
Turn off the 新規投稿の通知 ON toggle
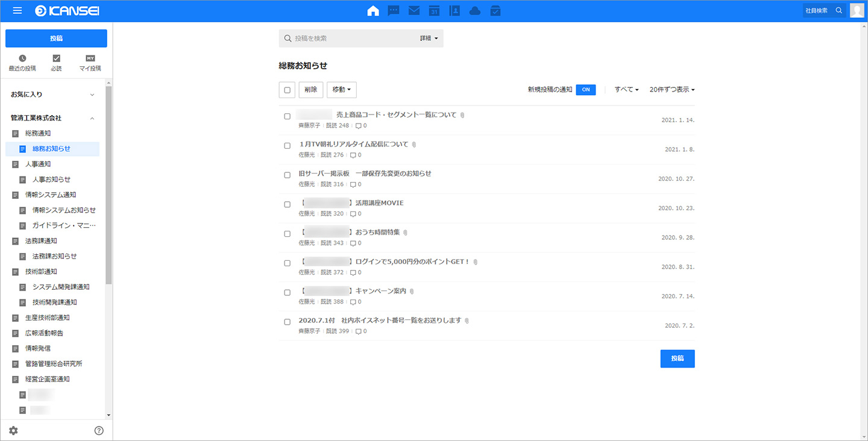585,90
